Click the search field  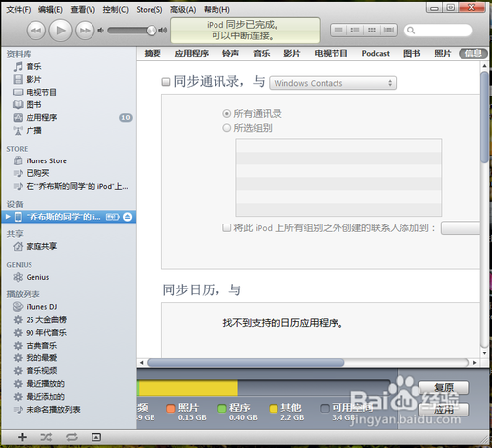click(438, 31)
